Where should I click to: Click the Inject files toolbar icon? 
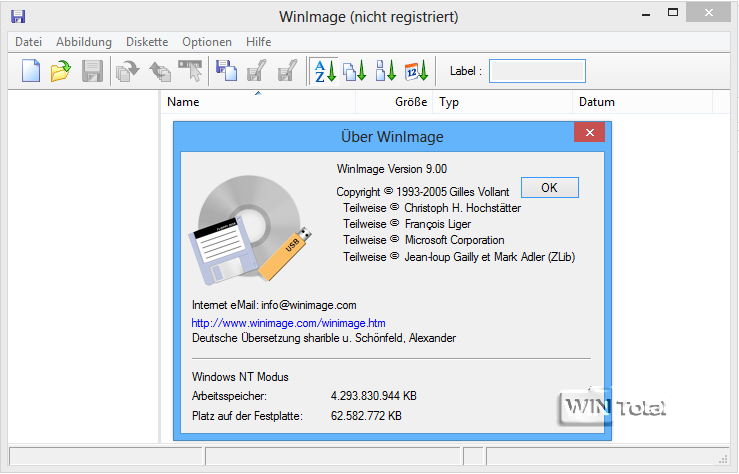(x=226, y=71)
